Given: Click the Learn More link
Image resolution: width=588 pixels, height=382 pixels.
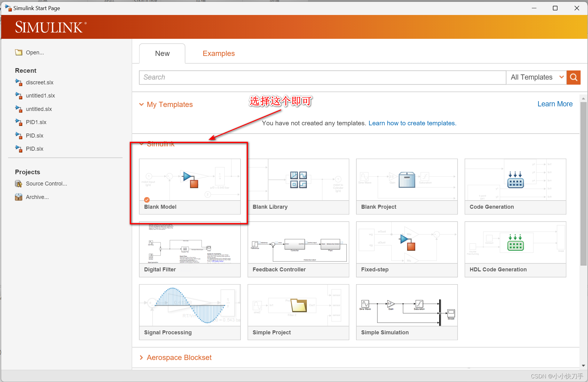Looking at the screenshot, I should pos(555,104).
